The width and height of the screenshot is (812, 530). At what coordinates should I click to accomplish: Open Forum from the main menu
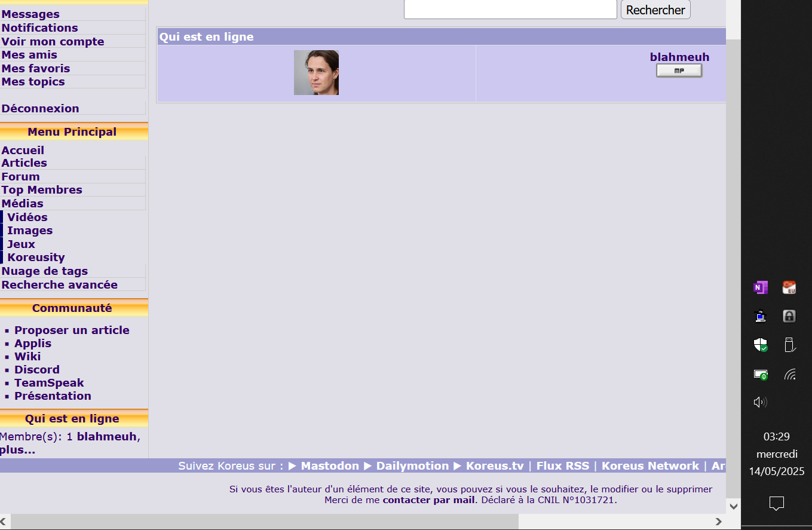point(21,177)
